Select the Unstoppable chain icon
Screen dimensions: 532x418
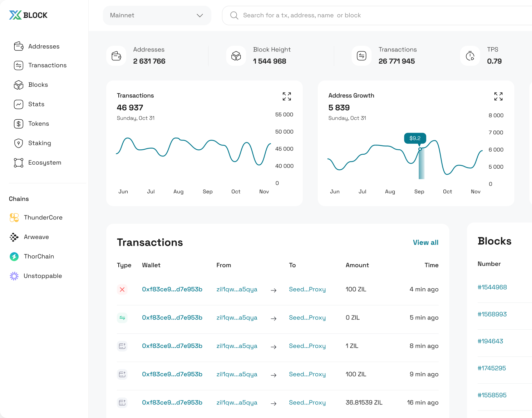pyautogui.click(x=14, y=276)
